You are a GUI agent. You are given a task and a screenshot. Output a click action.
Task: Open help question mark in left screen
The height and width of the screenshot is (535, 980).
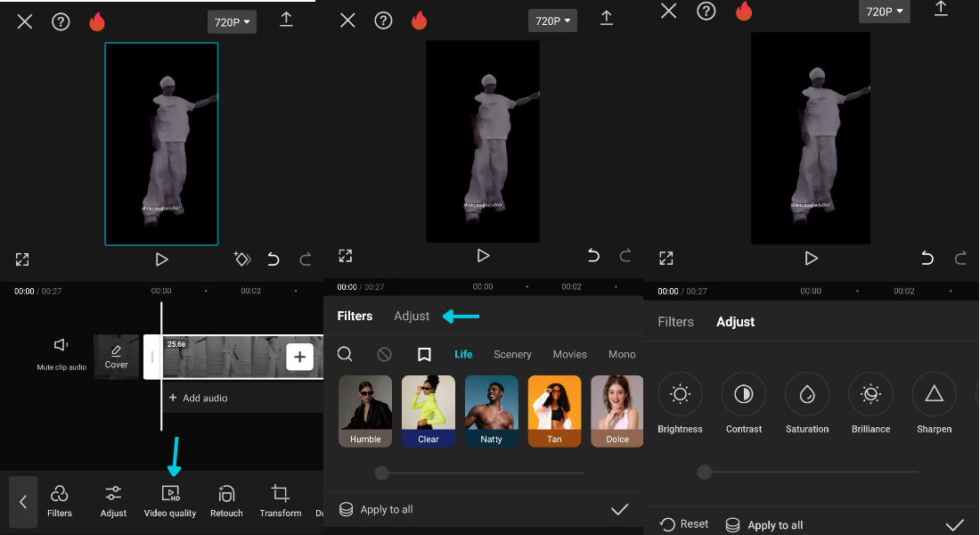pyautogui.click(x=61, y=22)
